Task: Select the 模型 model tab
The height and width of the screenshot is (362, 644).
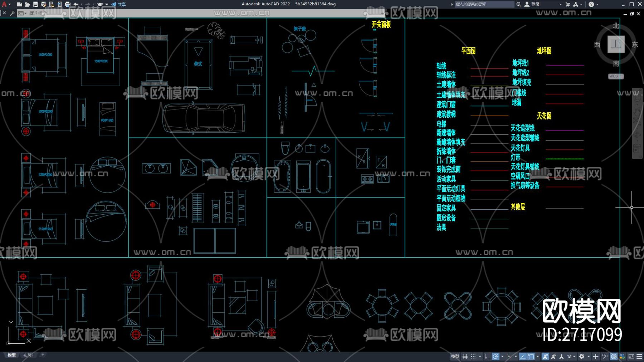Action: coord(12,355)
